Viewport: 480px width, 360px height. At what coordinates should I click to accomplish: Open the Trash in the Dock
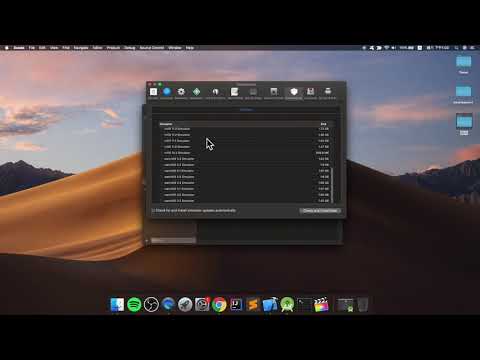click(x=363, y=304)
